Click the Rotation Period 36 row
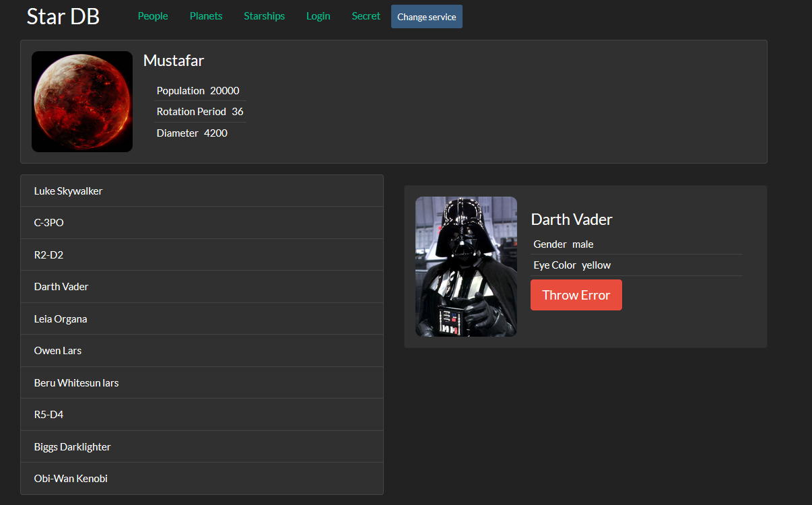This screenshot has width=812, height=505. click(200, 112)
